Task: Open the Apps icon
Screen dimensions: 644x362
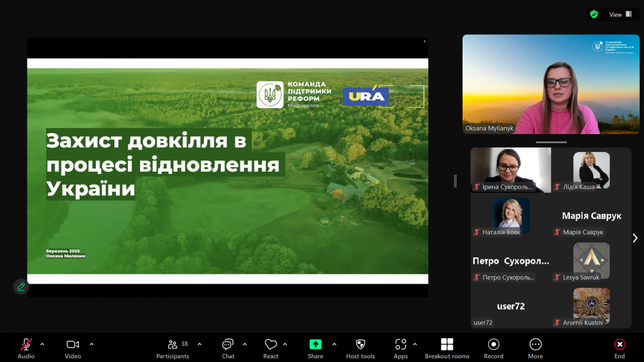Action: click(x=400, y=344)
